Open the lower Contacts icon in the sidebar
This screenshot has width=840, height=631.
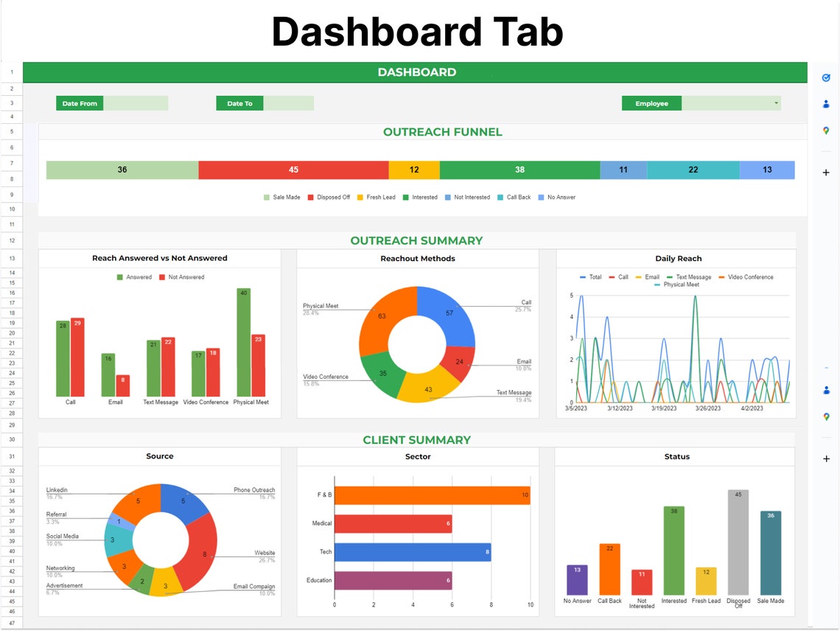(827, 390)
